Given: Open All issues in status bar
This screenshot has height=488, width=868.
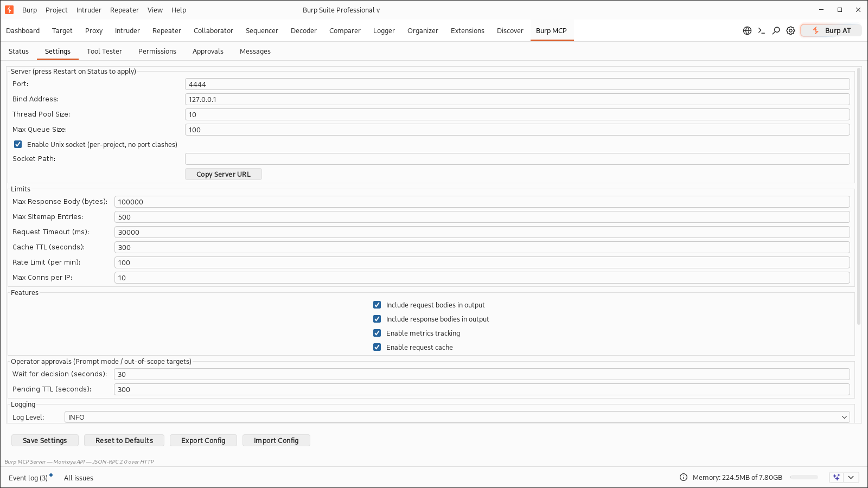Looking at the screenshot, I should click(x=79, y=478).
